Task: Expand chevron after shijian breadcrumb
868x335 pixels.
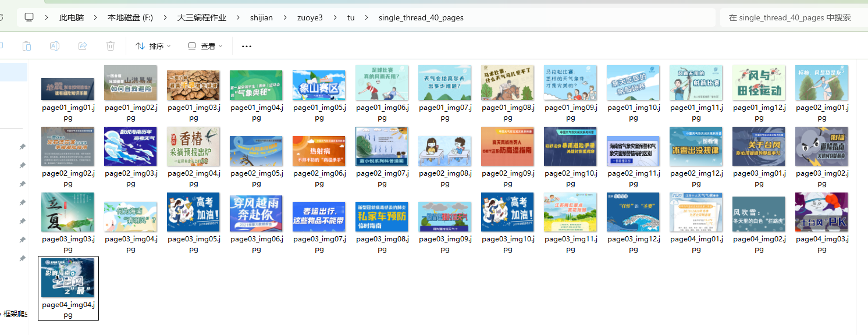Action: pyautogui.click(x=284, y=17)
